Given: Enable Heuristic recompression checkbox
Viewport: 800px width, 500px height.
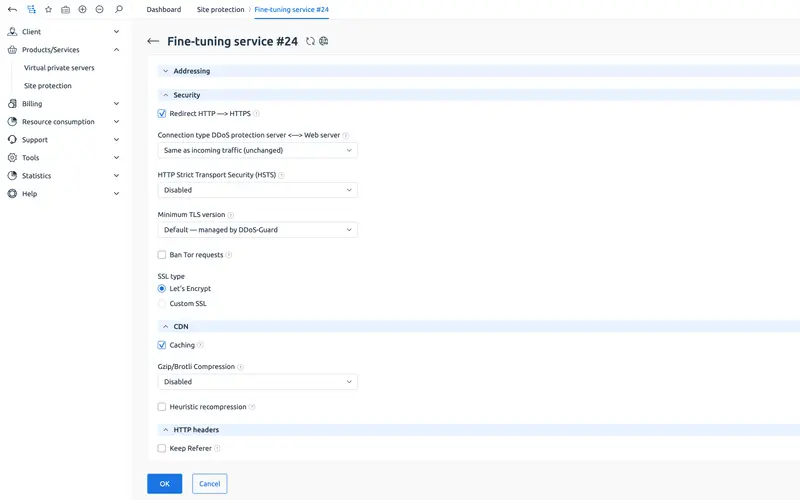Looking at the screenshot, I should 162,407.
